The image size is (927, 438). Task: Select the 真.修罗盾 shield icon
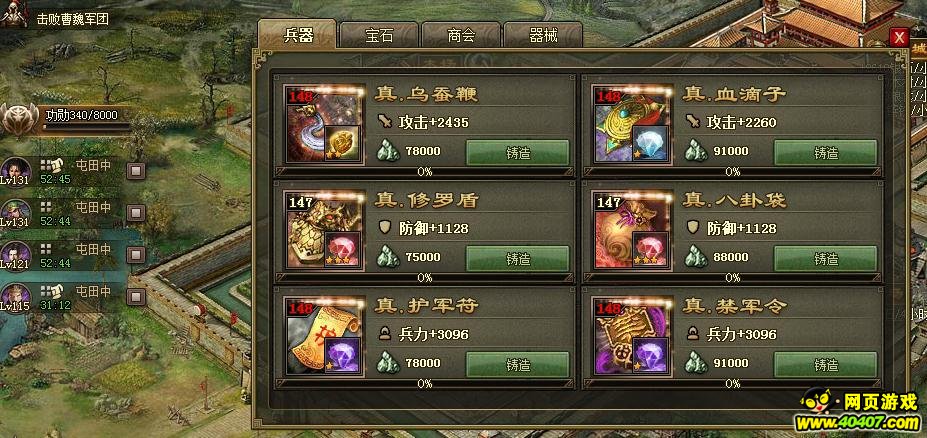click(x=324, y=231)
